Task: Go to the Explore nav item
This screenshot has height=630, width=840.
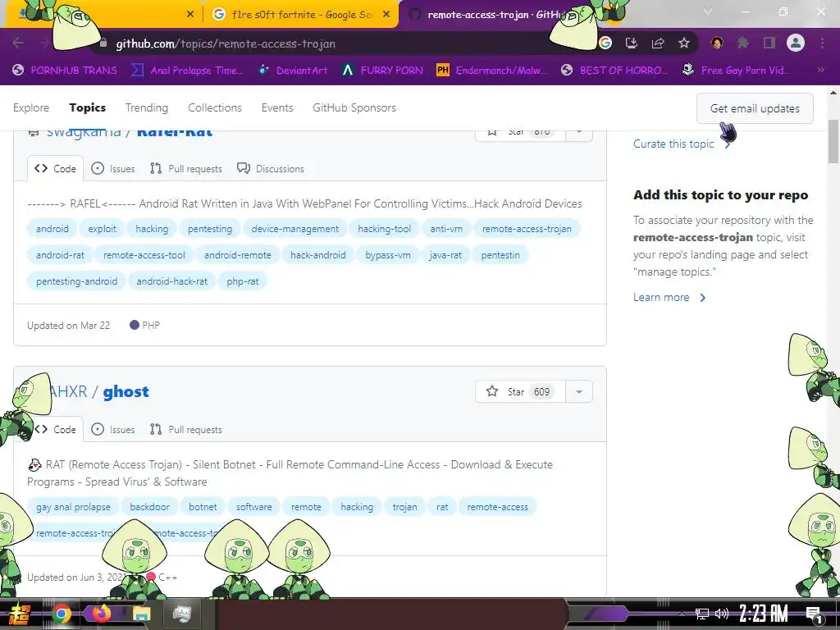Action: point(31,107)
